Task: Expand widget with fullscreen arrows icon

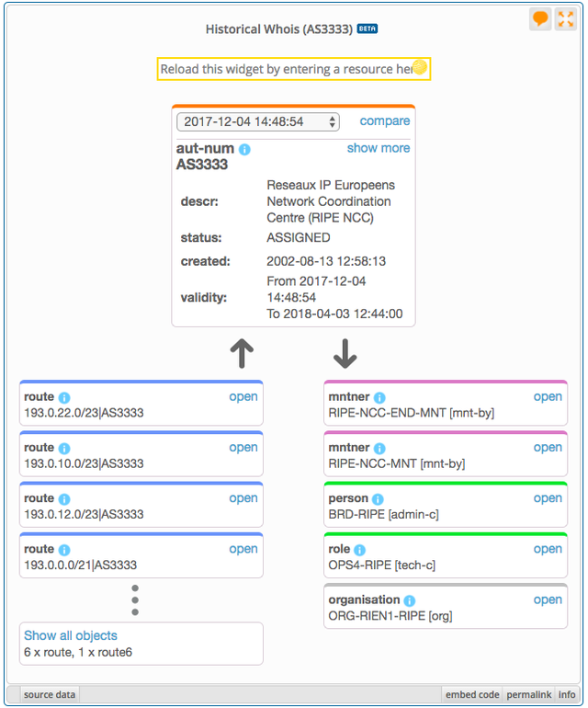Action: coord(565,19)
